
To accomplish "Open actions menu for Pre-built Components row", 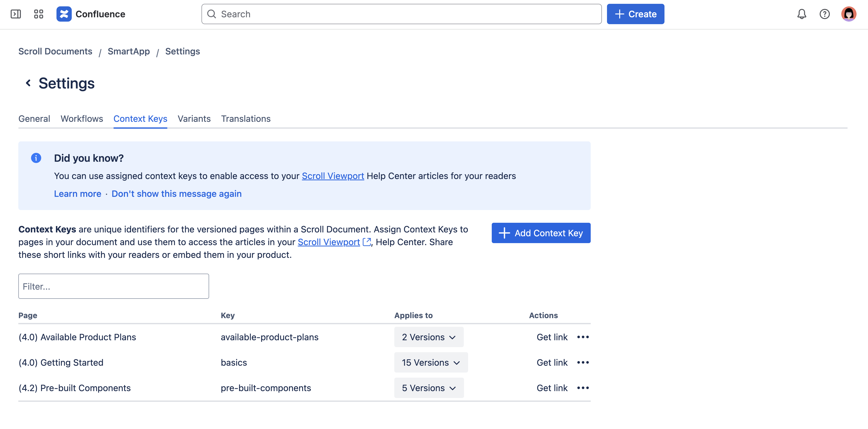I will (583, 388).
